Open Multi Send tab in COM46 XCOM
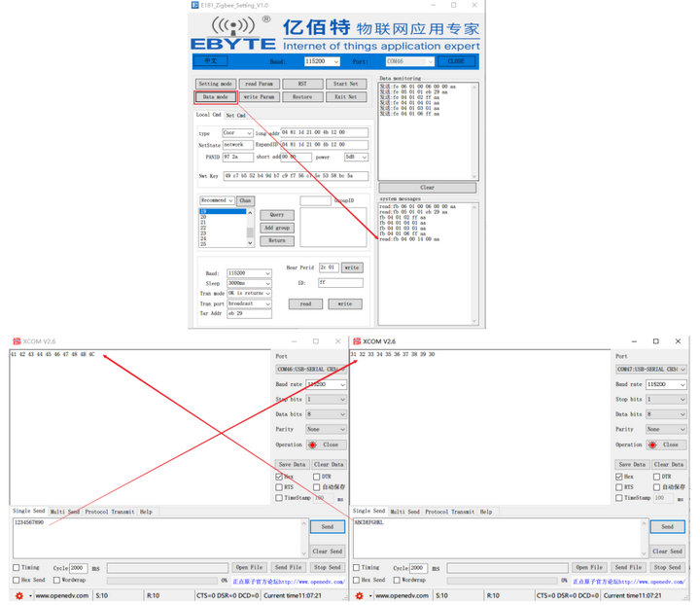 click(x=65, y=512)
